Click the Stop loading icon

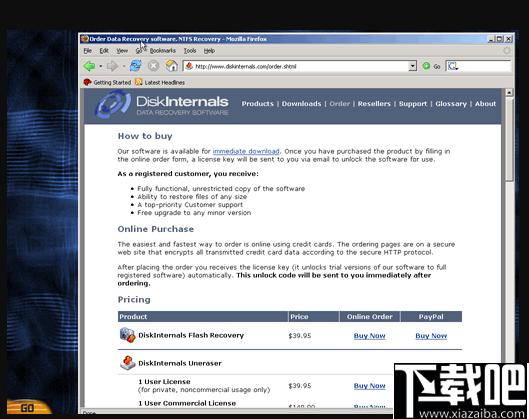(x=153, y=66)
